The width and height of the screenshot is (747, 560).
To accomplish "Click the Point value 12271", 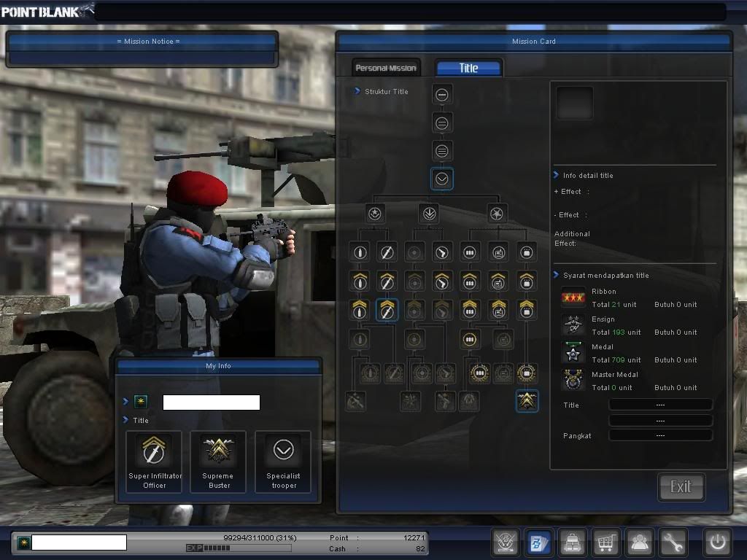I will (414, 537).
